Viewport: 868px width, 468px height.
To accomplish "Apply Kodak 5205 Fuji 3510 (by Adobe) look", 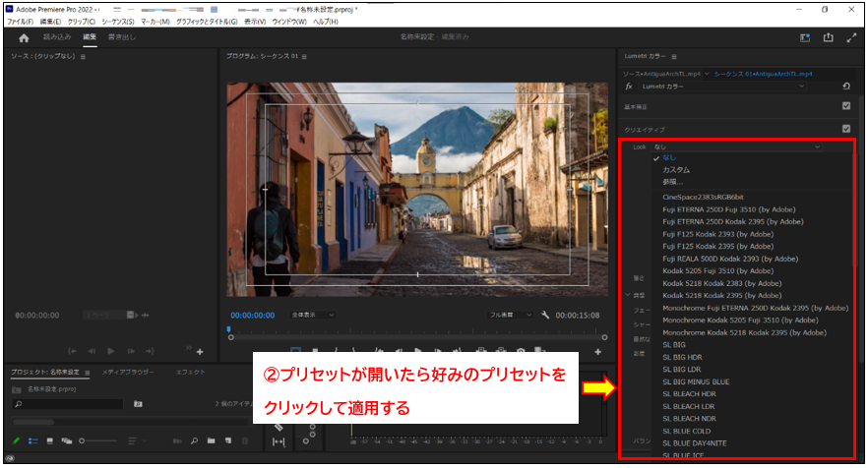I will 718,271.
